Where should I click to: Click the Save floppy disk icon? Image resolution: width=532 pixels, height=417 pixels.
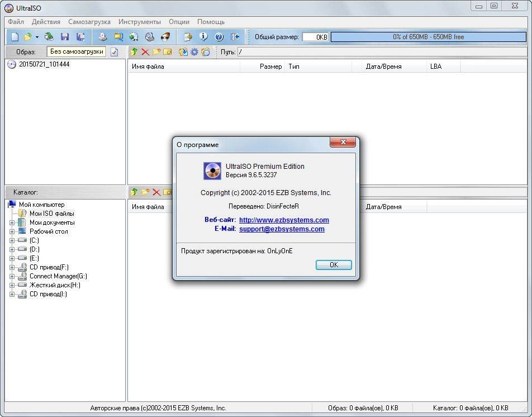point(65,37)
